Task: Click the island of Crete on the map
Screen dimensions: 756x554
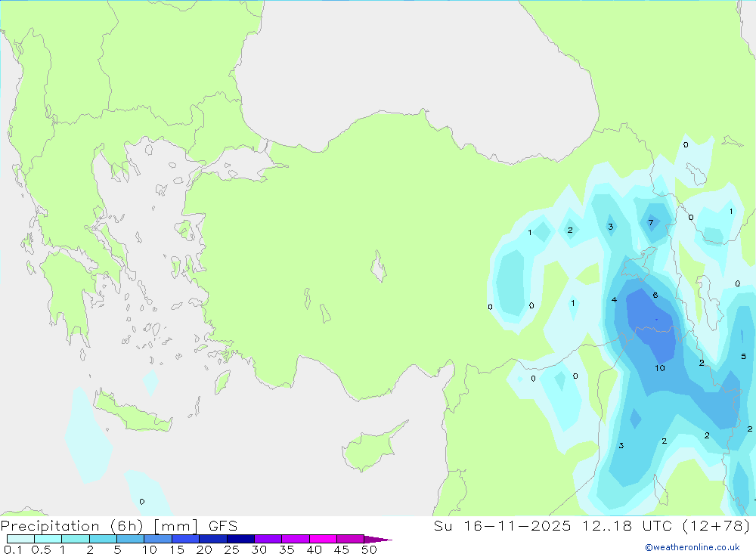Action: 132,411
